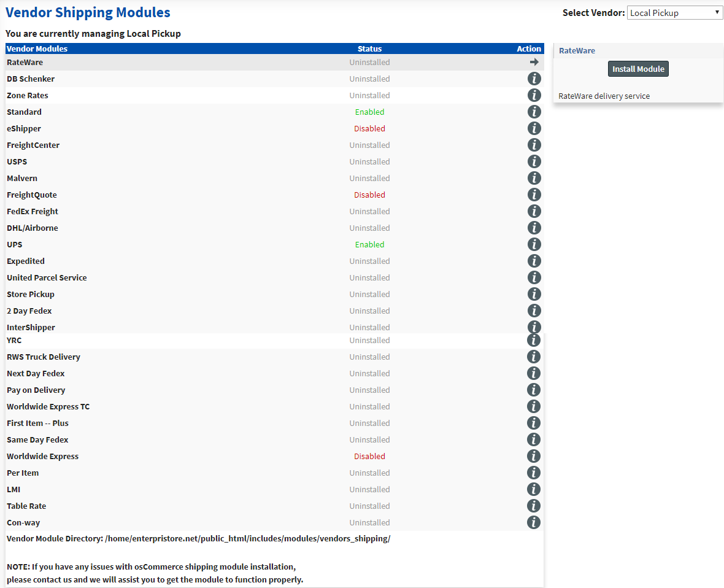Open Pay on Delivery info icon

534,390
